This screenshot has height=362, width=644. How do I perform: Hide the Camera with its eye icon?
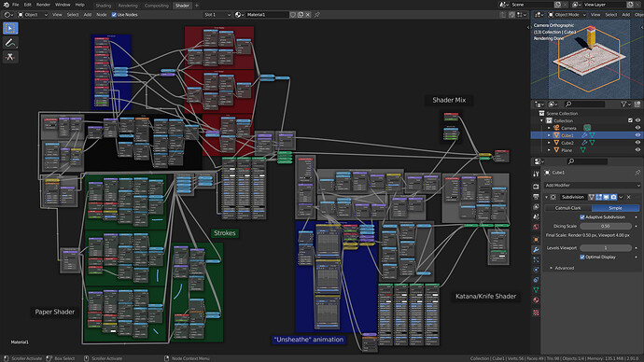(637, 128)
